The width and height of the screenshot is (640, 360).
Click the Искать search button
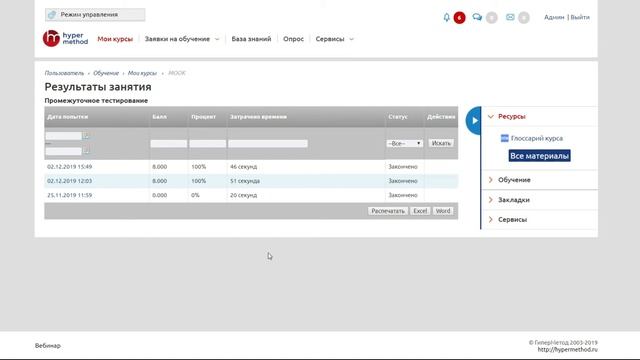tap(441, 143)
